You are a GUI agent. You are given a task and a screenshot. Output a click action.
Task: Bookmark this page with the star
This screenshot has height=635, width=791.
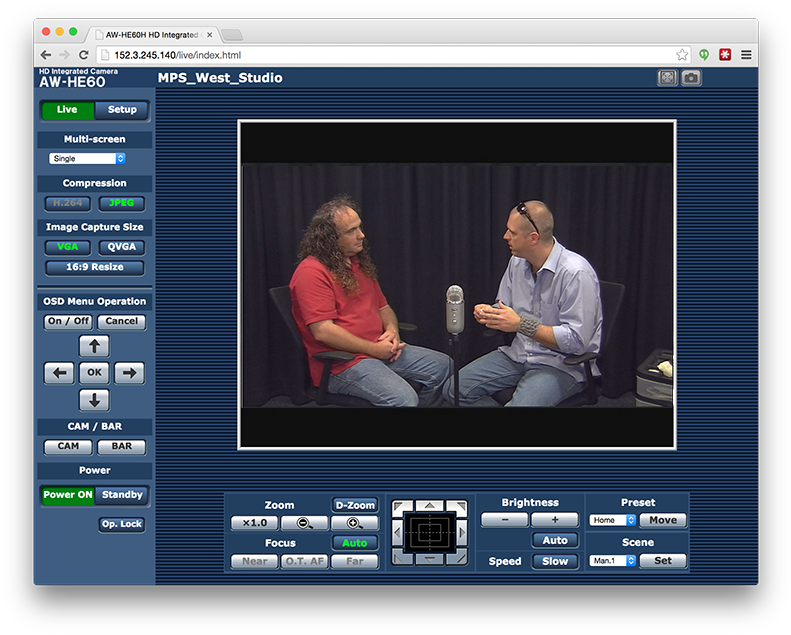682,55
